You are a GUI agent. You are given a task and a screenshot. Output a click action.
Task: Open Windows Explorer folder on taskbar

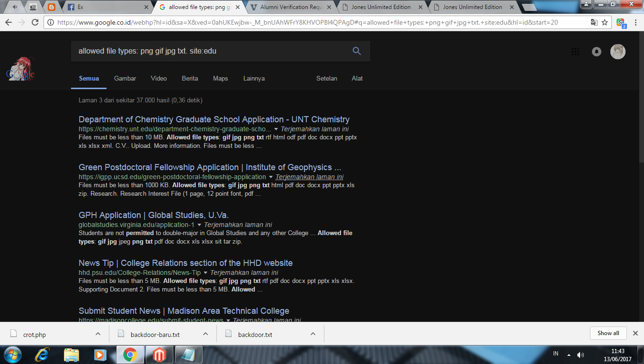coord(72,355)
